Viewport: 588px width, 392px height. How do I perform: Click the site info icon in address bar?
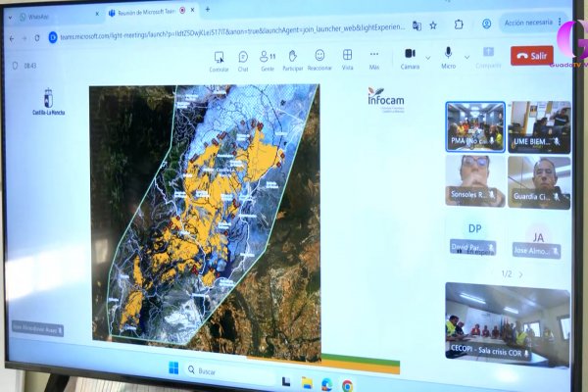pos(53,37)
